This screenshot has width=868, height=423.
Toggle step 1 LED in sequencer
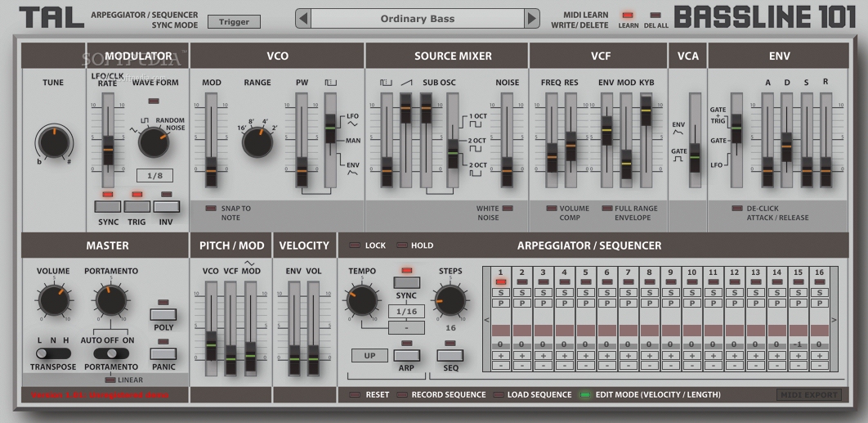[500, 281]
